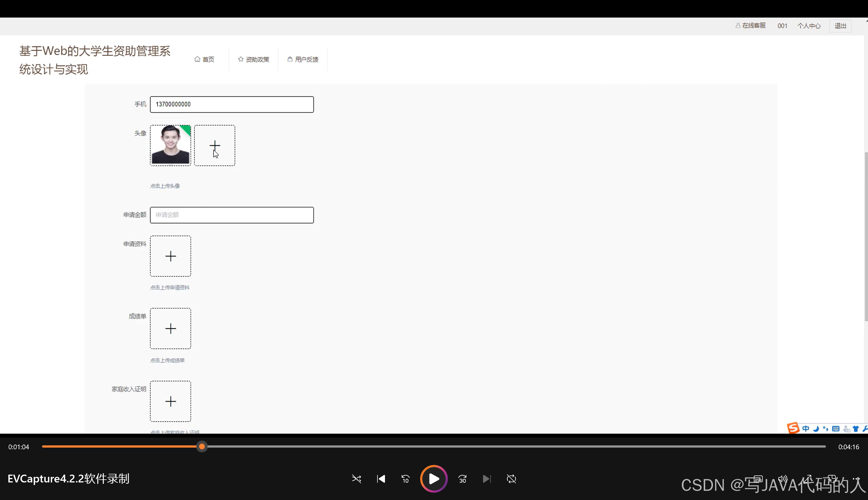Open the volume control
Image resolution: width=868 pixels, height=500 pixels.
782,479
